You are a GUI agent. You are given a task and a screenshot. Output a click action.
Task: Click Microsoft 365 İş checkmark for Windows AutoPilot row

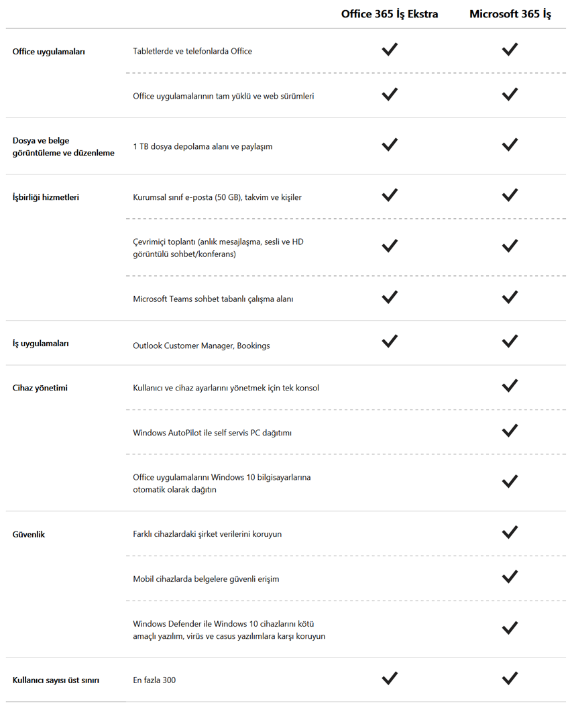tap(510, 430)
